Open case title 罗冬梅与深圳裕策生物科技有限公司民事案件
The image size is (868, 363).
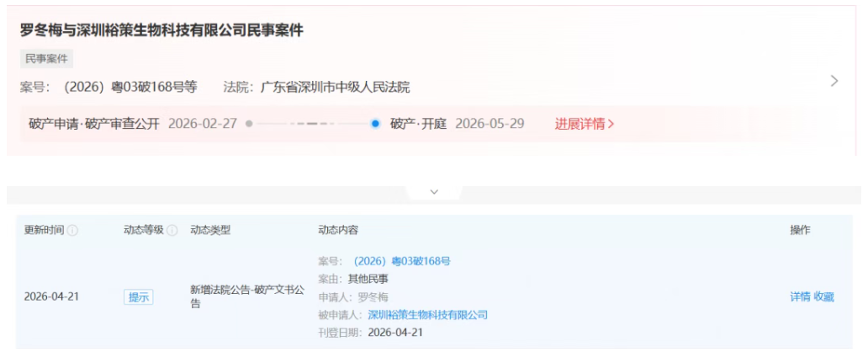[x=161, y=30]
